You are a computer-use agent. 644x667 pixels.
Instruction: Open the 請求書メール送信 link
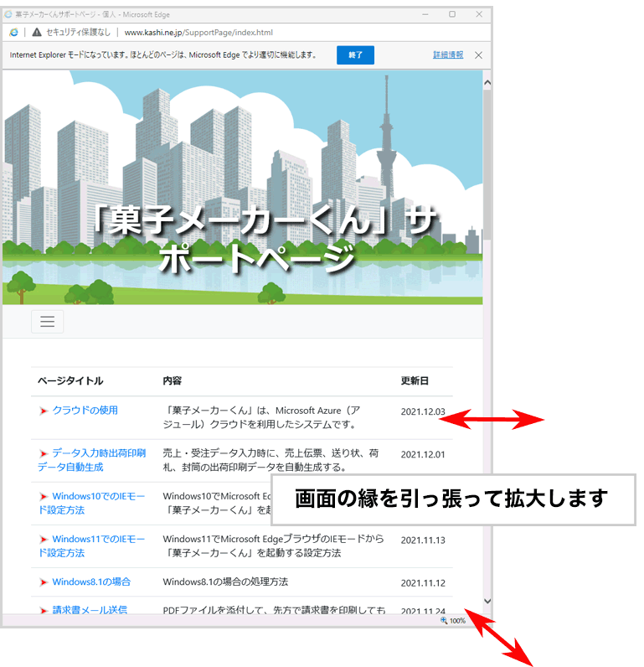point(90,609)
